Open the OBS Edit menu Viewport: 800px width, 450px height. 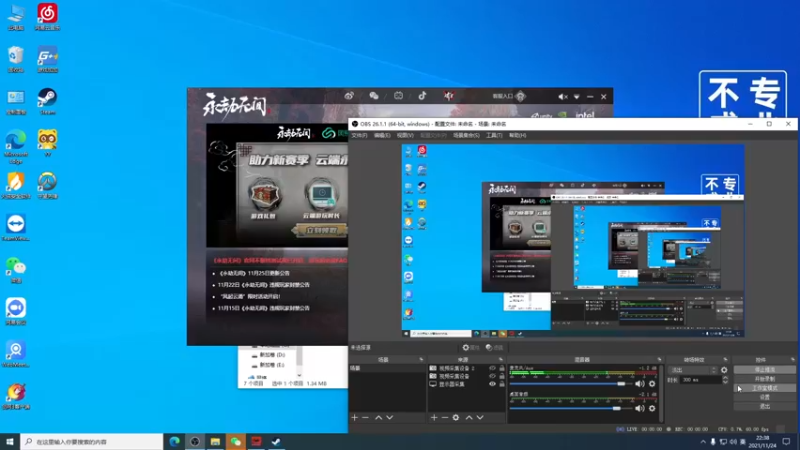tap(382, 135)
